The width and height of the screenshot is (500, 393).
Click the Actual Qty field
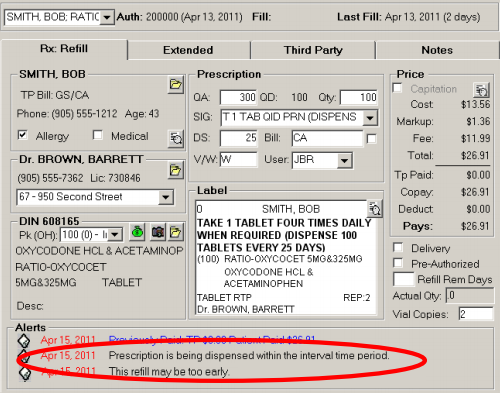coord(470,296)
